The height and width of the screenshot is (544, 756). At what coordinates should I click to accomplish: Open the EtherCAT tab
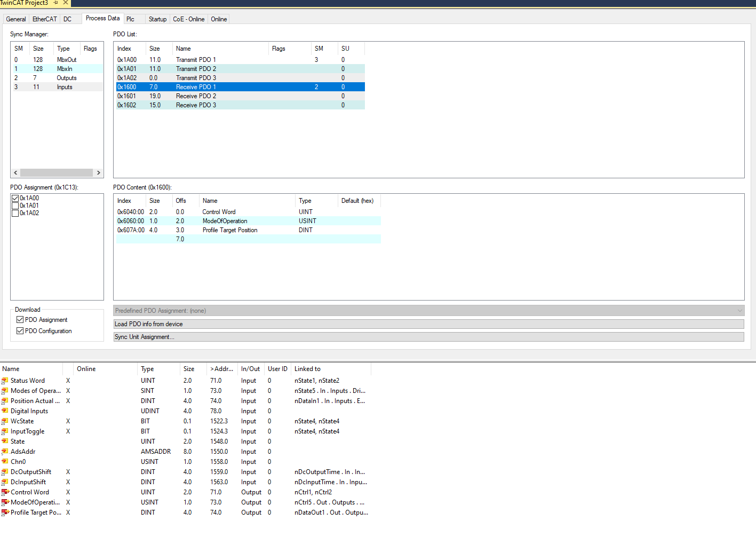[x=45, y=19]
